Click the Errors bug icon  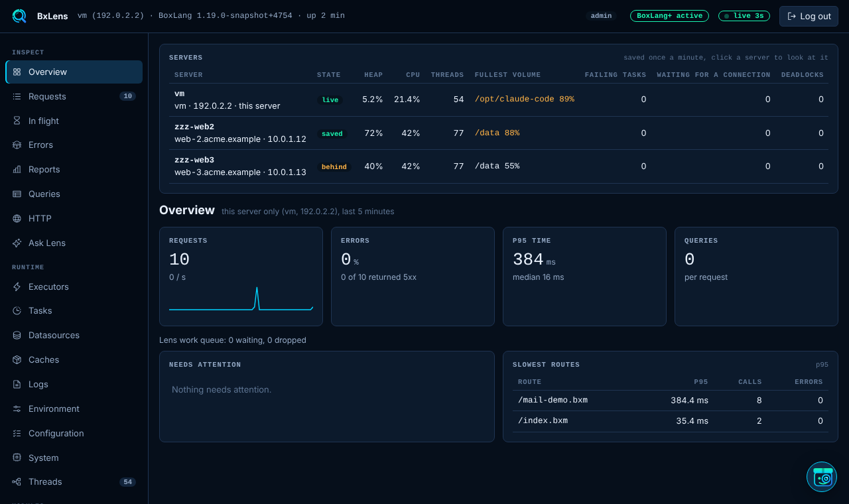17,145
